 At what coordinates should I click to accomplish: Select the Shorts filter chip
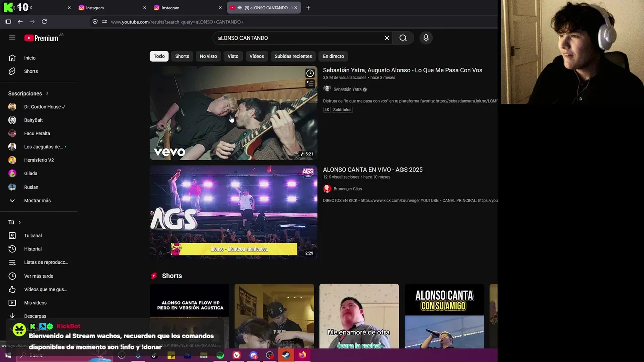182,56
